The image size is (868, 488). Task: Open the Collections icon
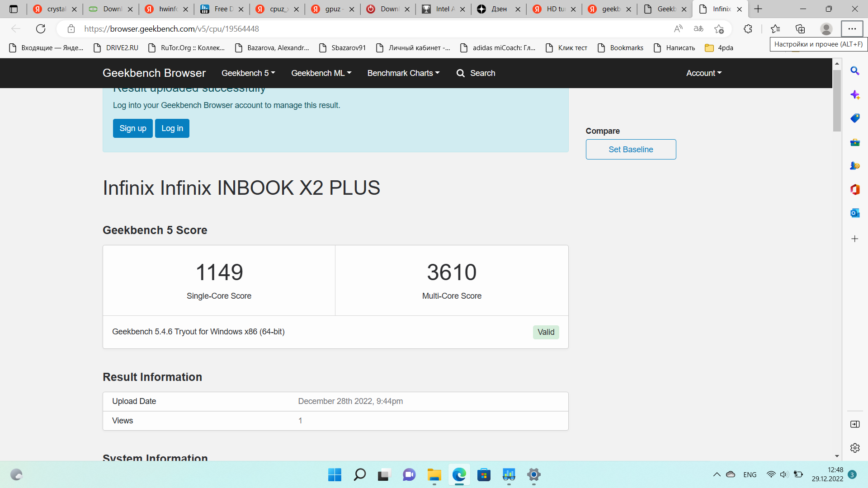(x=800, y=29)
